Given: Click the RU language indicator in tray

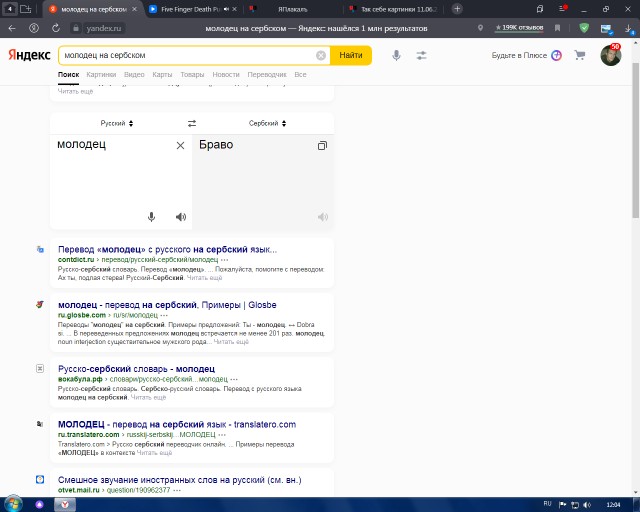Looking at the screenshot, I should (547, 504).
